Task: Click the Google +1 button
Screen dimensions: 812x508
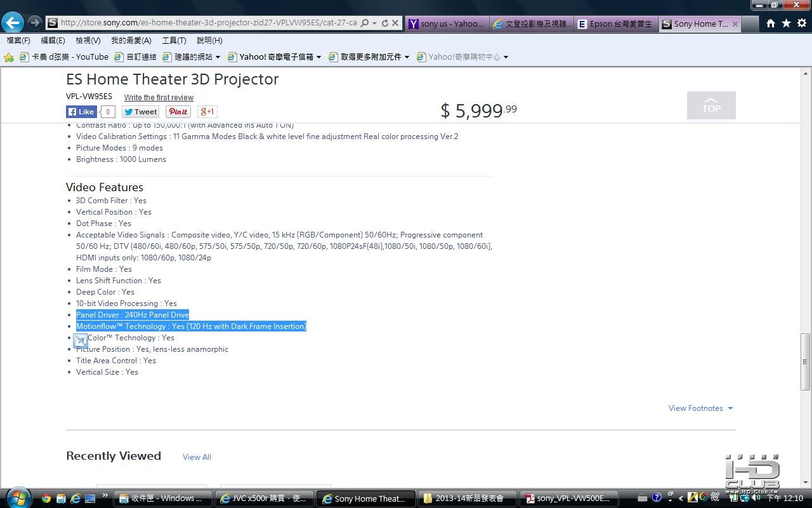Action: point(207,112)
